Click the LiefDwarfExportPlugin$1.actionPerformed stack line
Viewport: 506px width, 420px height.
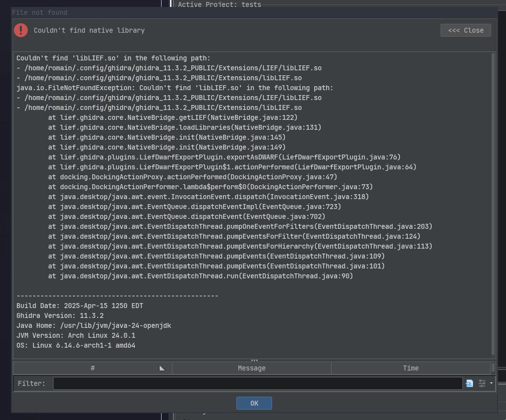[232, 167]
